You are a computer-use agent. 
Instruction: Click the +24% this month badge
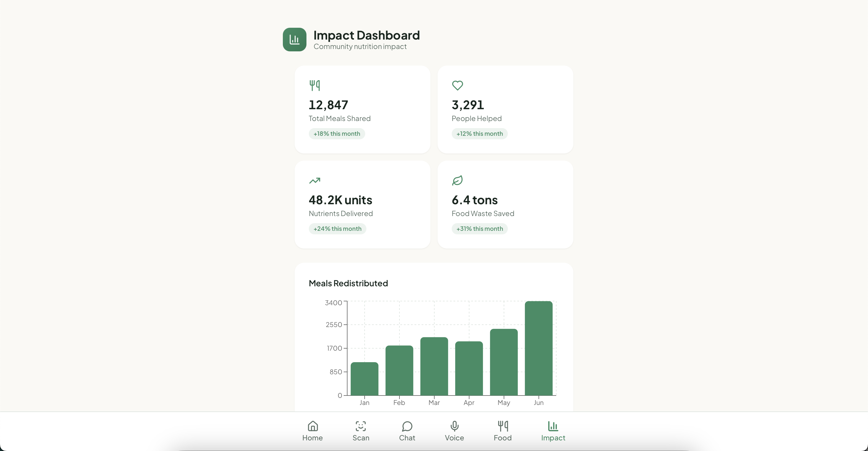tap(337, 229)
